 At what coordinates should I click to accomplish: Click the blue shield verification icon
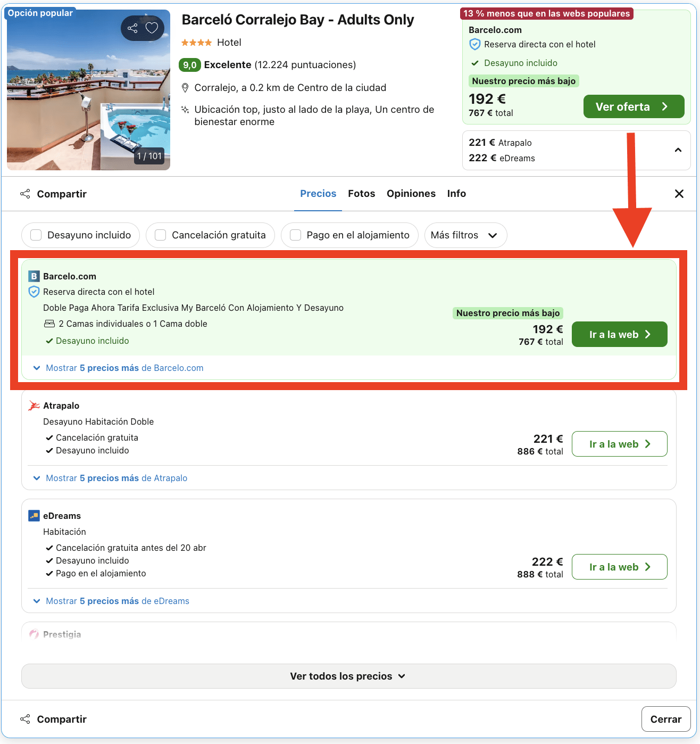click(34, 292)
